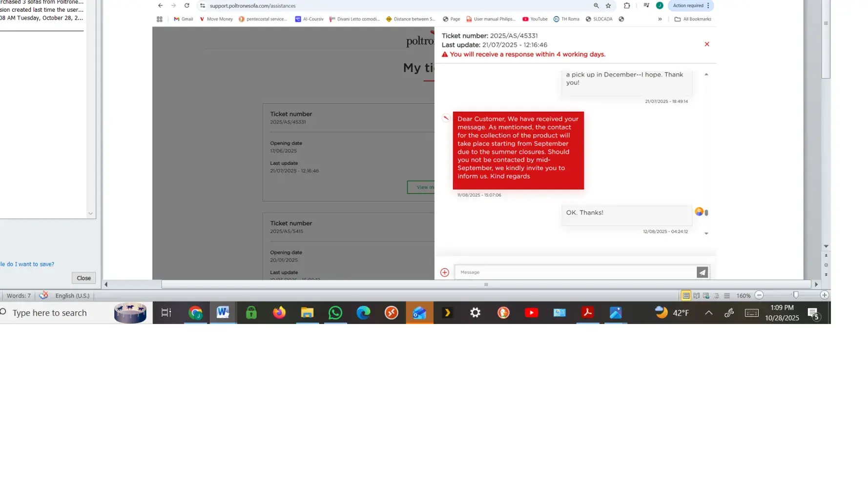Click the Word horizontal scrollbar thumb
868x488 pixels.
coord(486,284)
